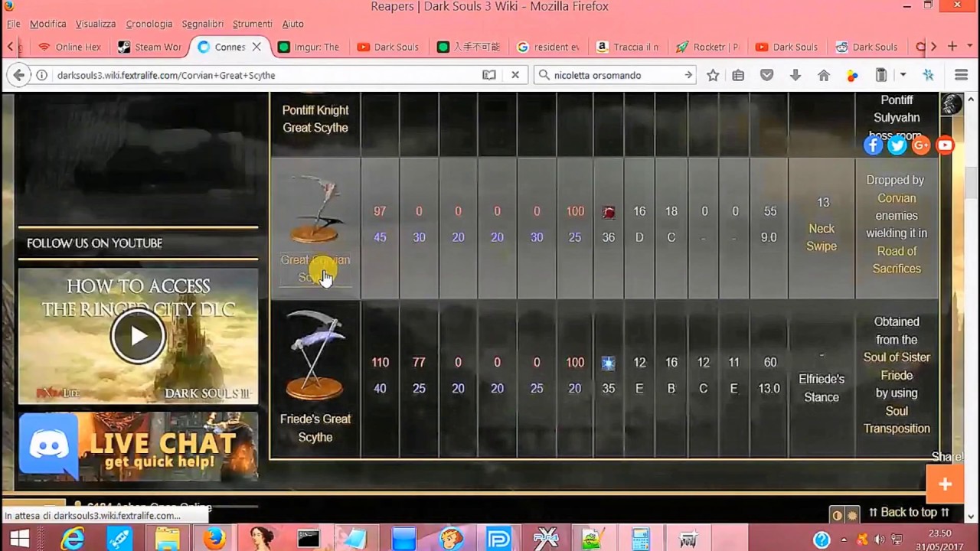Show bookmarks list icon

click(738, 75)
